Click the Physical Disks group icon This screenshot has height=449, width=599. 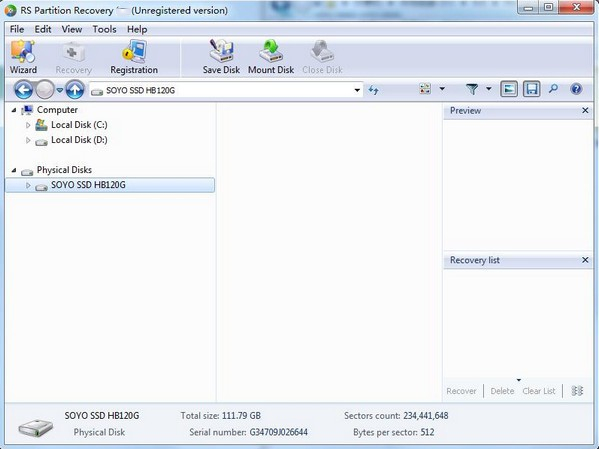click(x=27, y=172)
